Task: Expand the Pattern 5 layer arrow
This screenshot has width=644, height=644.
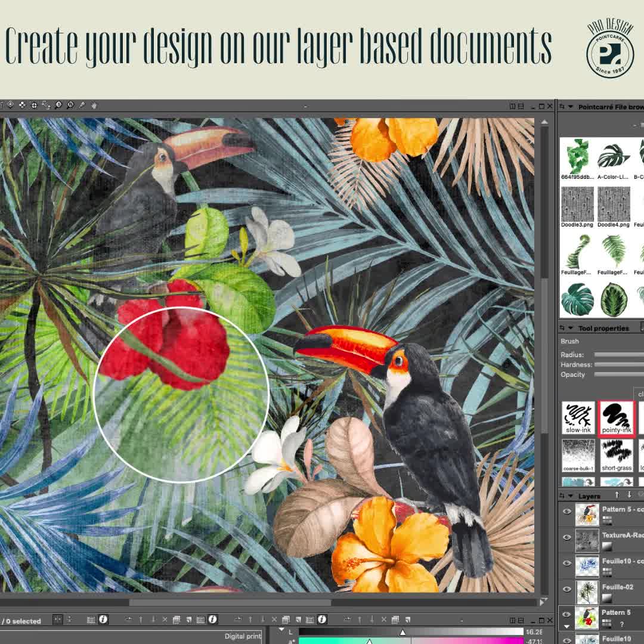Action: (x=567, y=627)
